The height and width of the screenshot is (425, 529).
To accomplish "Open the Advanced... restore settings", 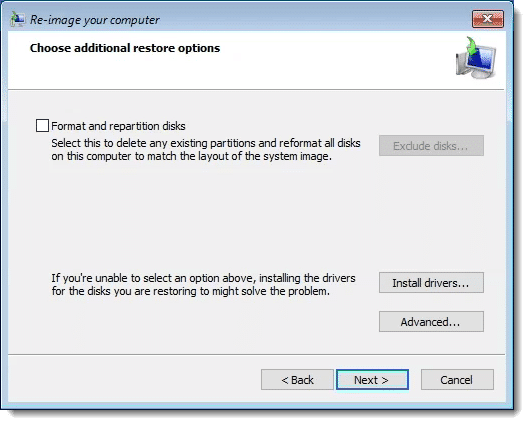I will 431,322.
